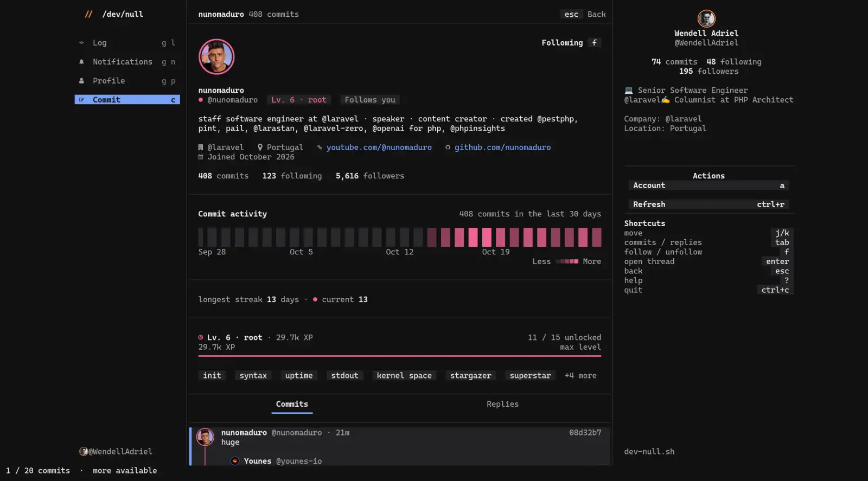Screen dimensions: 868x481
Task: Click the level badge icon beside Lv. 6
Action: 201,337
